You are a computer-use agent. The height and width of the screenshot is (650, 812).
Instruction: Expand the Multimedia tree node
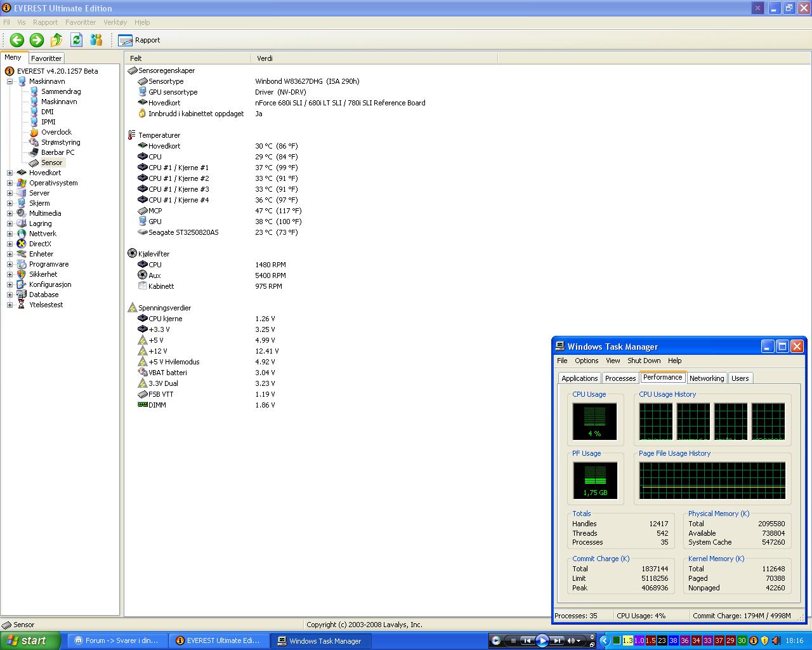pyautogui.click(x=10, y=213)
